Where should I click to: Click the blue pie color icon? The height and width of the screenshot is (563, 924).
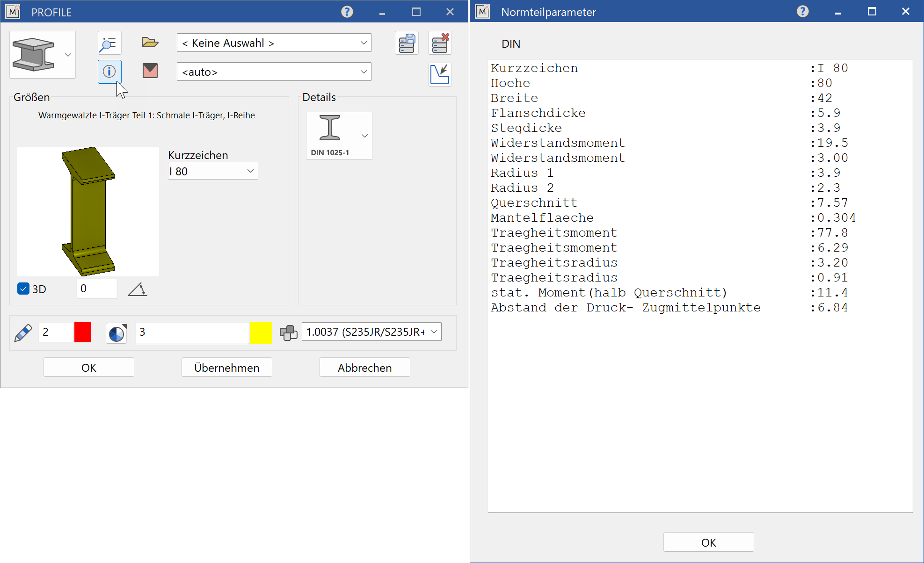tap(116, 333)
